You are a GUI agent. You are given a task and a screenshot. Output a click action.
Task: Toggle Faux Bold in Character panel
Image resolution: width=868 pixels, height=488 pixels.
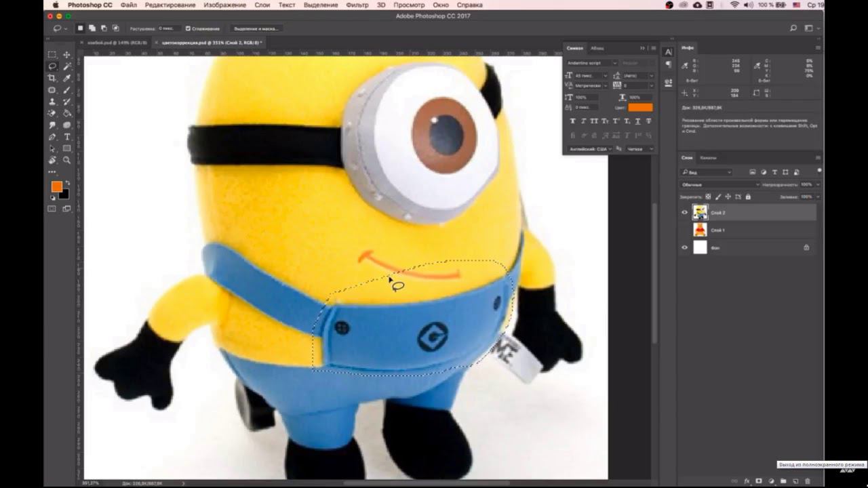573,121
